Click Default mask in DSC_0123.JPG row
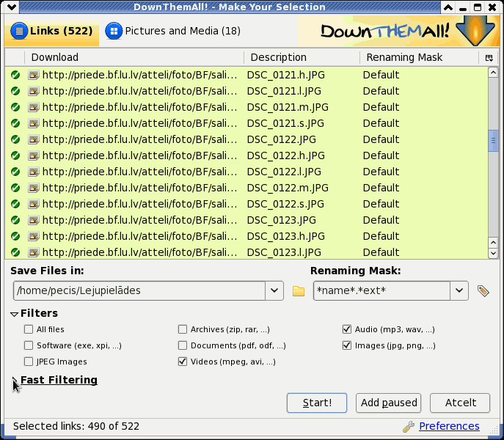 [x=381, y=220]
